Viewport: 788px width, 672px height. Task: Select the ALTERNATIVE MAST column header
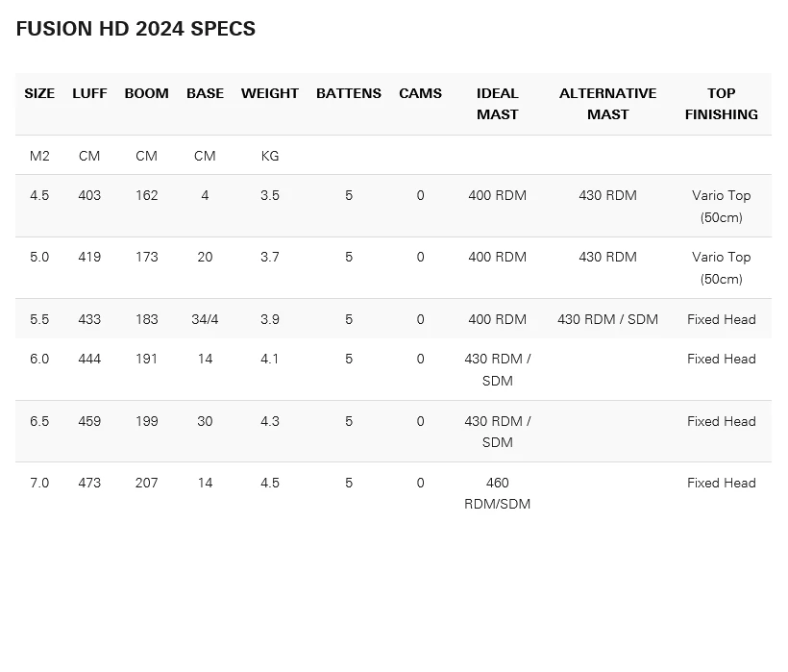607,104
